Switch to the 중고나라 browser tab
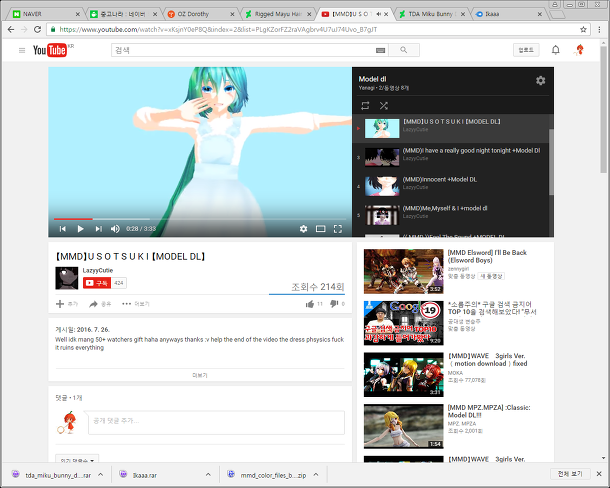 coord(124,14)
